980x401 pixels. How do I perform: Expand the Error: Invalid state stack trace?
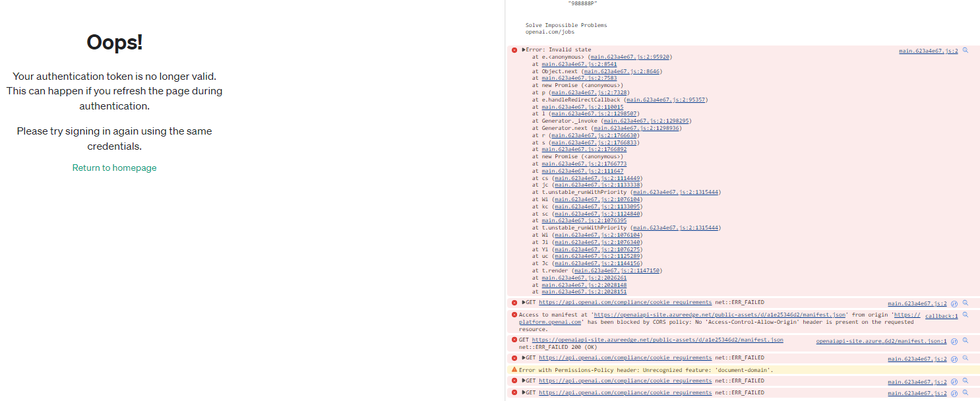[523, 49]
